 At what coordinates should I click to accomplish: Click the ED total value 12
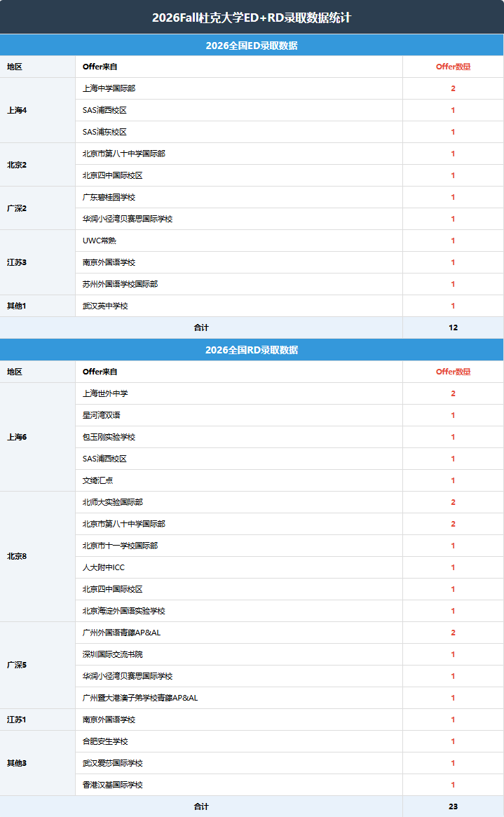pos(453,328)
